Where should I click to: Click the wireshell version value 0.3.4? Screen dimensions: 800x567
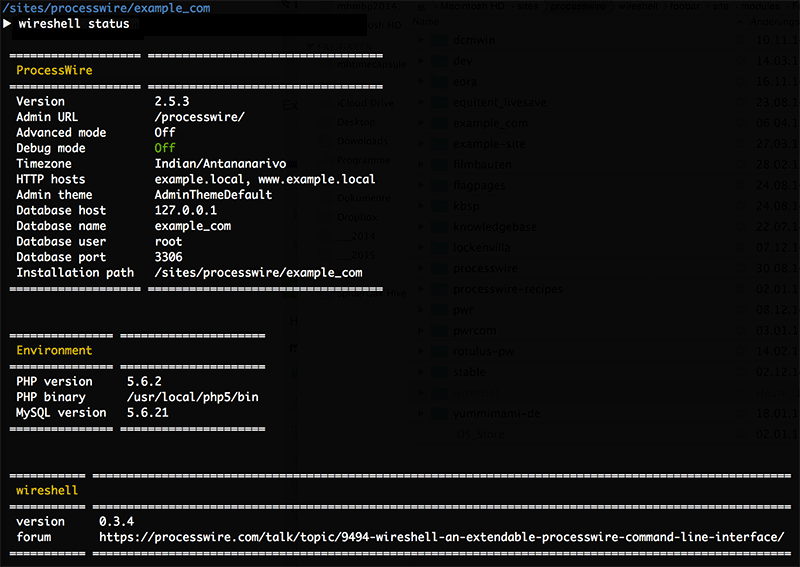(116, 522)
